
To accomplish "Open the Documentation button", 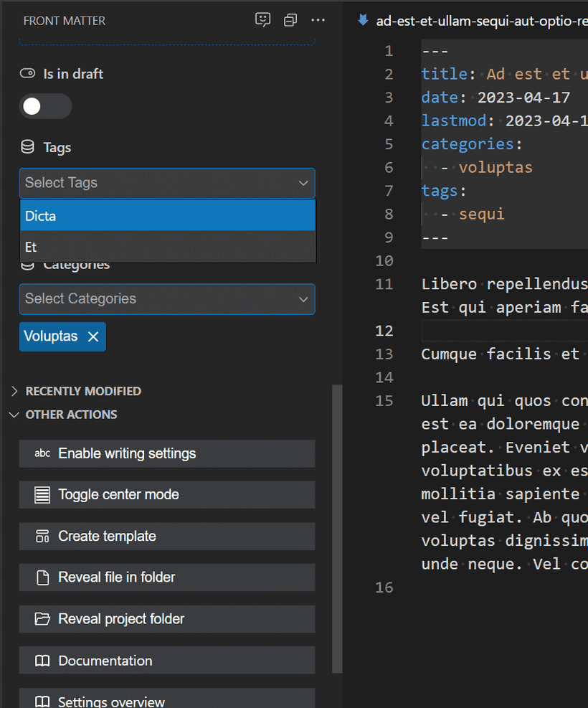I will coord(166,661).
